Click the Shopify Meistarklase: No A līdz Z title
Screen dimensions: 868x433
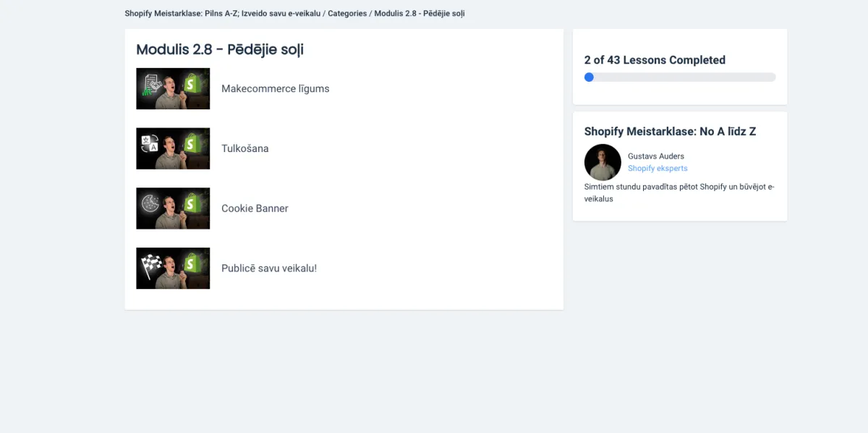(x=670, y=131)
